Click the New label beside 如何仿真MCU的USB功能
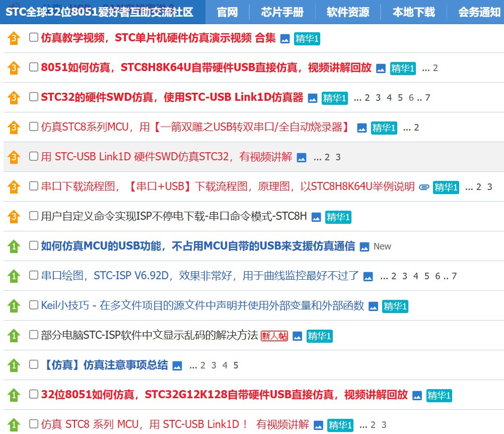This screenshot has height=434, width=504. point(382,247)
